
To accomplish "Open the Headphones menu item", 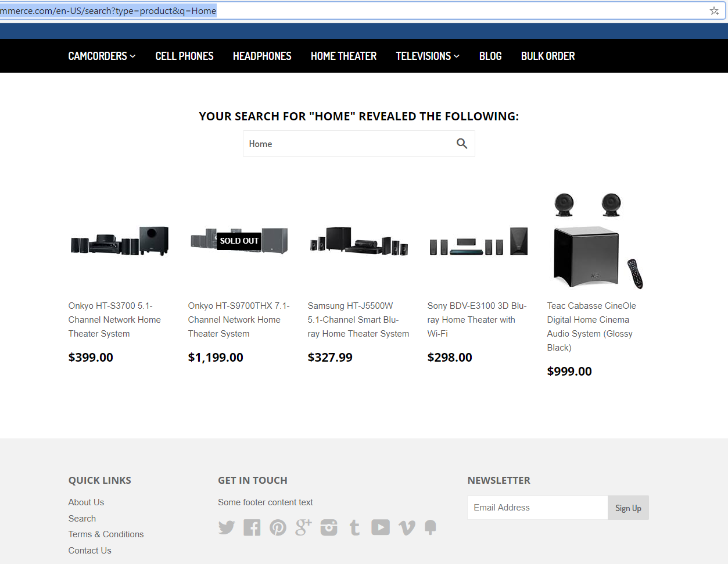I will [x=262, y=56].
